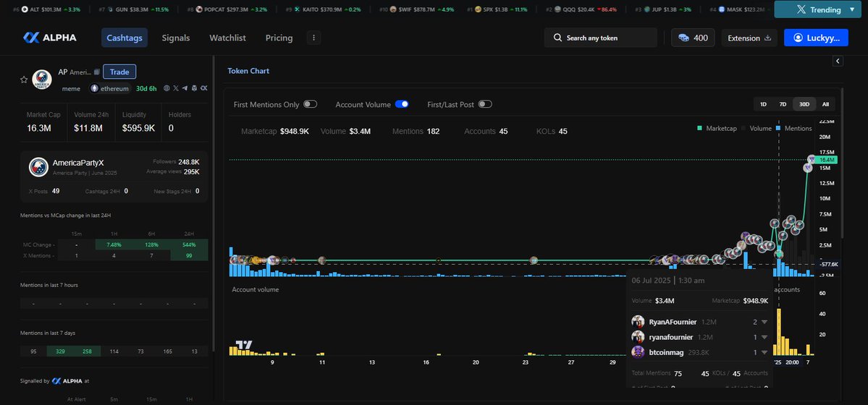Open the AmericaPartyX account avatar
This screenshot has width=868, height=405.
click(x=38, y=167)
